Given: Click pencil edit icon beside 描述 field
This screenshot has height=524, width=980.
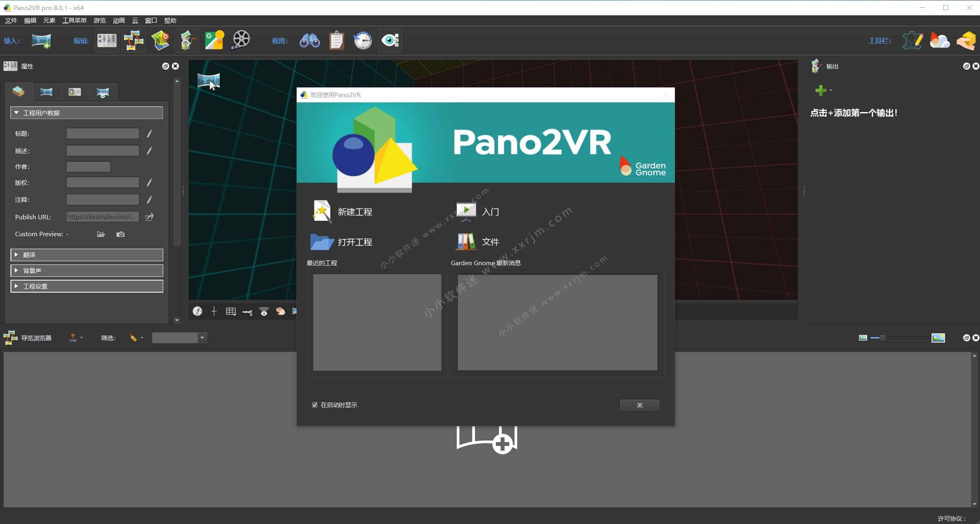Looking at the screenshot, I should (x=150, y=151).
